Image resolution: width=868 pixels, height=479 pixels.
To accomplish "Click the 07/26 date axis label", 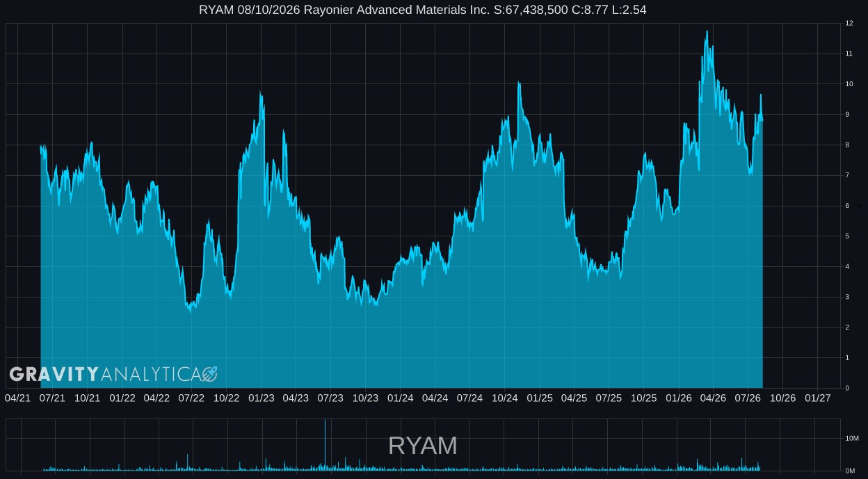I will tap(748, 398).
